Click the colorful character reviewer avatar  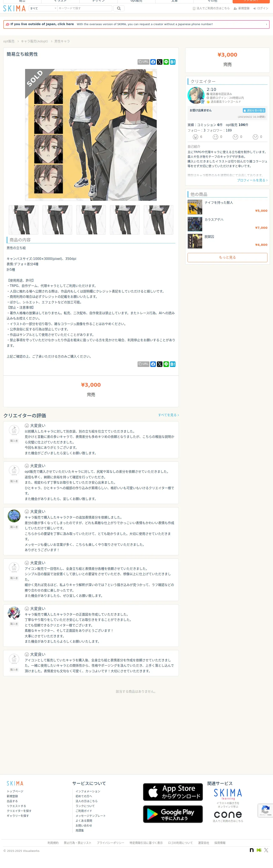[x=14, y=613]
